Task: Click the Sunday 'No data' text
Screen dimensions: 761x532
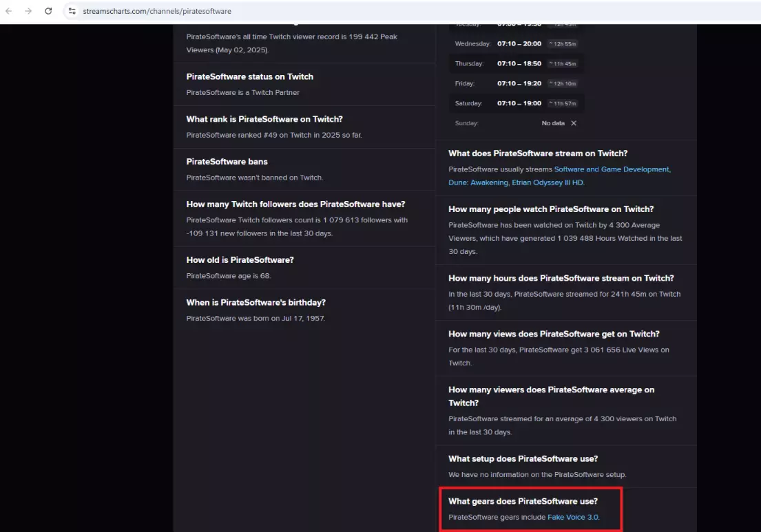Action: (553, 123)
